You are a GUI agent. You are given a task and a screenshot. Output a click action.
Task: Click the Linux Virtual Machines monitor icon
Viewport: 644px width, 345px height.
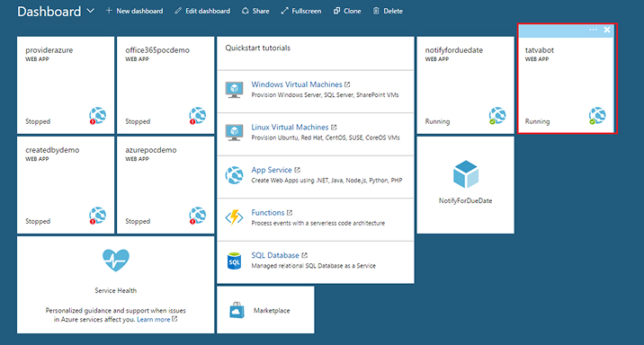tap(234, 132)
